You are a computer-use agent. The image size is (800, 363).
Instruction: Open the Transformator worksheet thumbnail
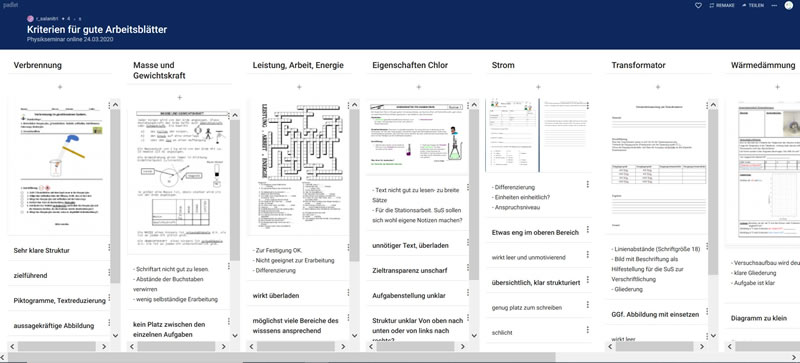click(x=658, y=166)
